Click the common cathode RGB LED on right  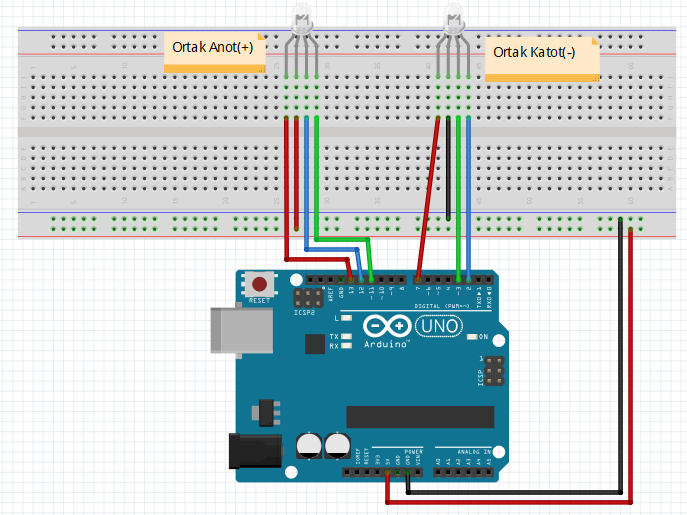(455, 20)
